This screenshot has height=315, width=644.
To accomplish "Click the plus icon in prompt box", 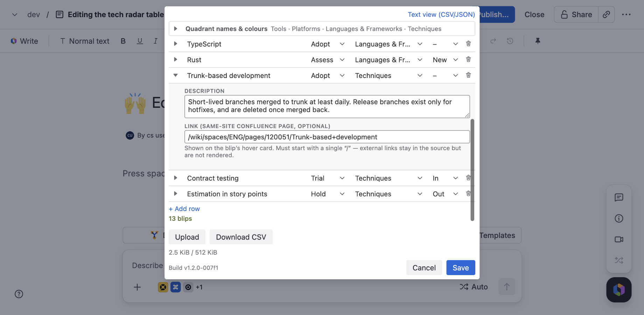I will tap(137, 287).
